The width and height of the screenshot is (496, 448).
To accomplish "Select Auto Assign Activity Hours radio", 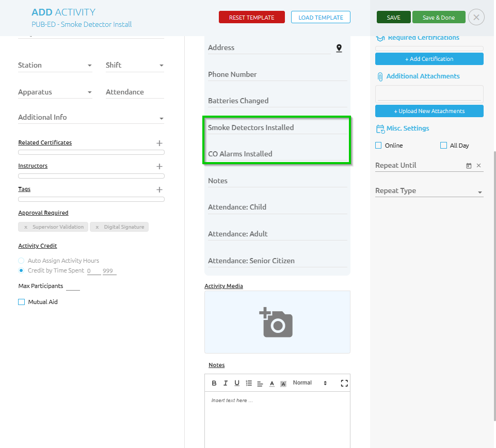I will [21, 261].
